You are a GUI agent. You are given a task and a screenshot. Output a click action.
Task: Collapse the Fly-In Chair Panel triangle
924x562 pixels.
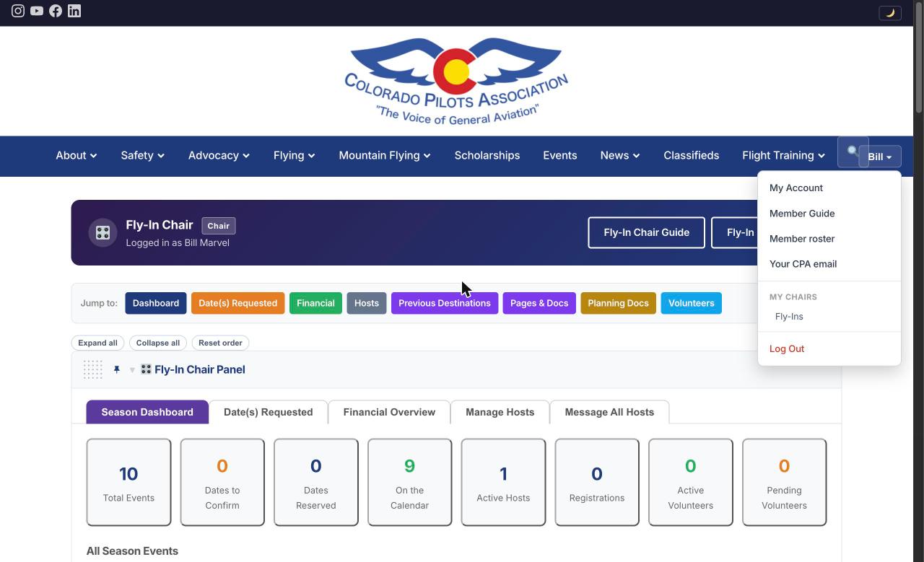coord(132,370)
